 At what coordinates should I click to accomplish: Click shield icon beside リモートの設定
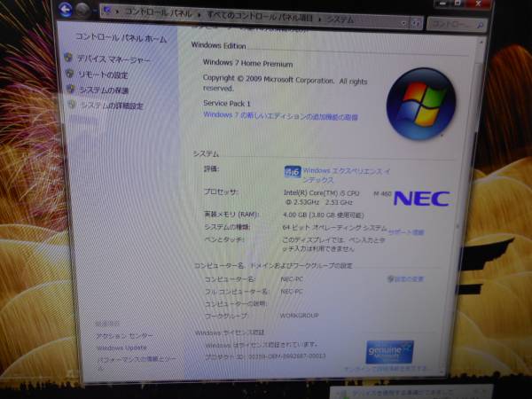(x=69, y=74)
